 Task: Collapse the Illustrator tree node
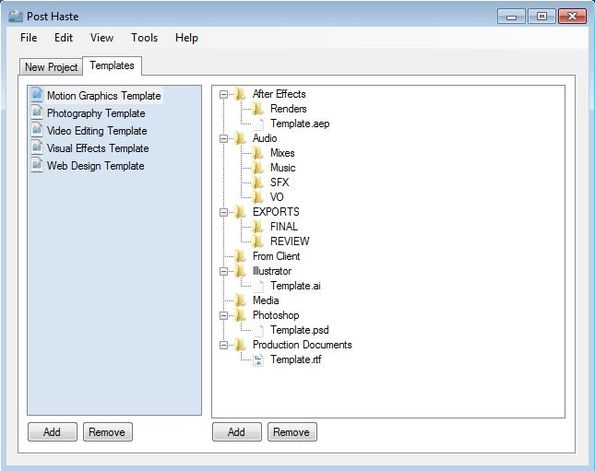click(x=224, y=271)
